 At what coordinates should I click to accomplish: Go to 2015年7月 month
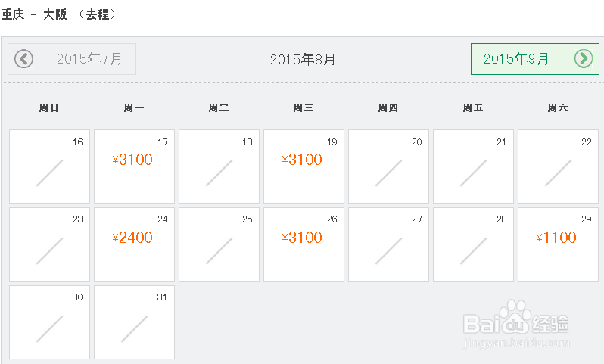89,59
